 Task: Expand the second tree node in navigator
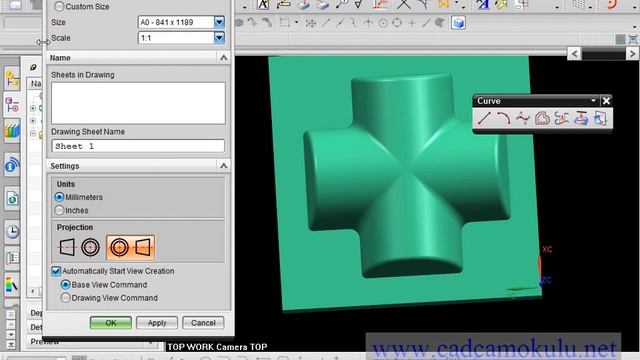[33, 121]
